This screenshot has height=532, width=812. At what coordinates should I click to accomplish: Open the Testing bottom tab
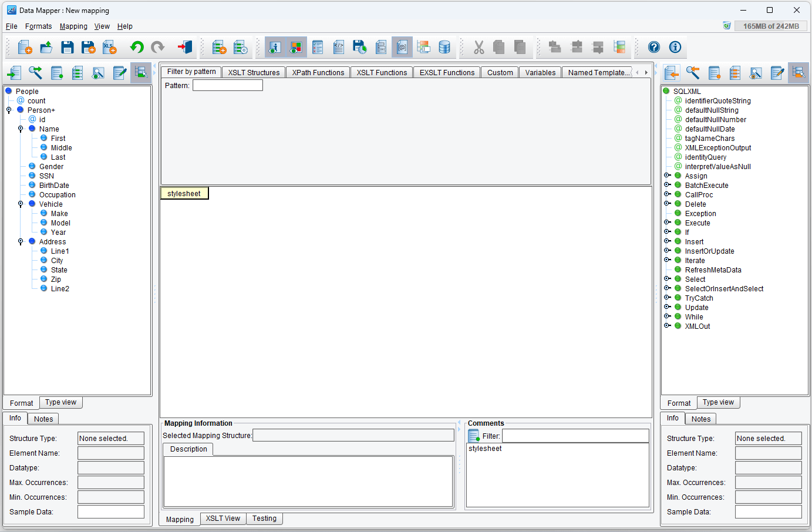click(x=264, y=518)
